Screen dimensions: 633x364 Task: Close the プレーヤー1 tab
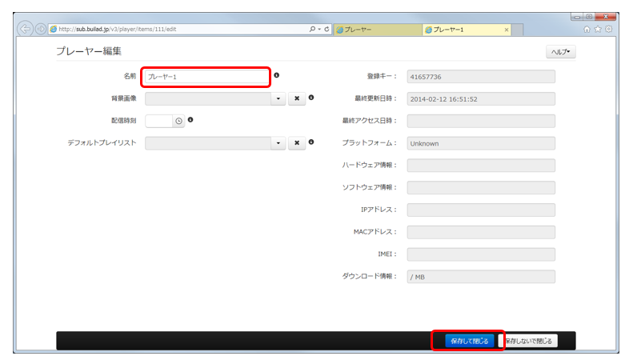coord(507,30)
